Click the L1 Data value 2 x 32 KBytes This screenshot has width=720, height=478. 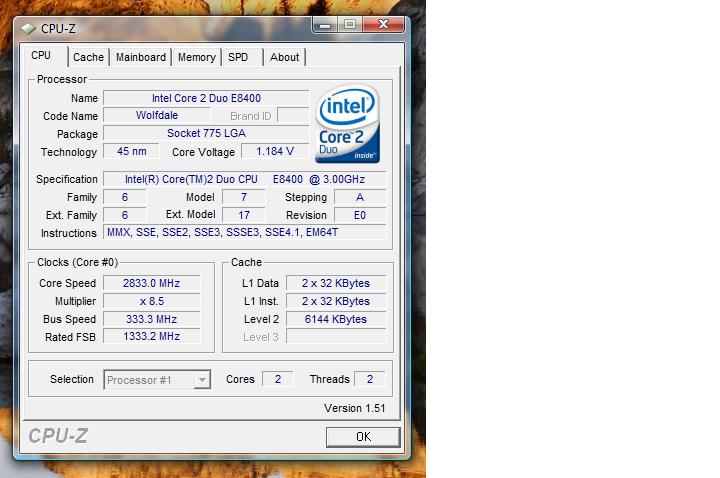point(336,283)
